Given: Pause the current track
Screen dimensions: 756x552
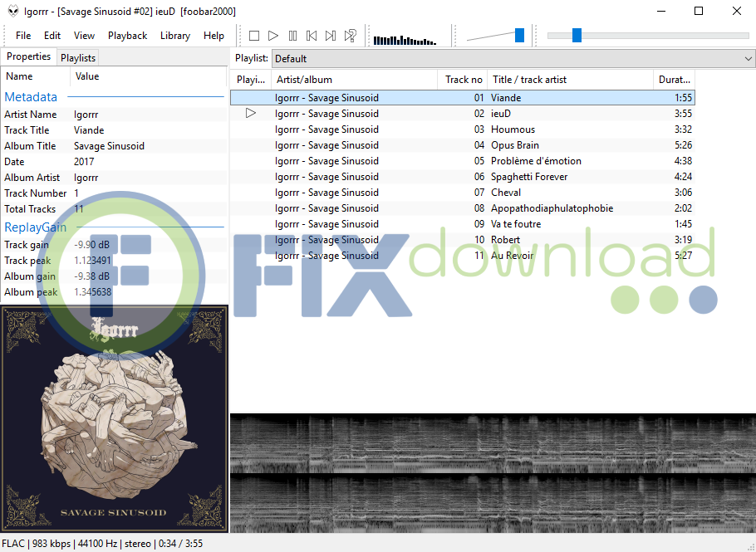Looking at the screenshot, I should (x=292, y=36).
